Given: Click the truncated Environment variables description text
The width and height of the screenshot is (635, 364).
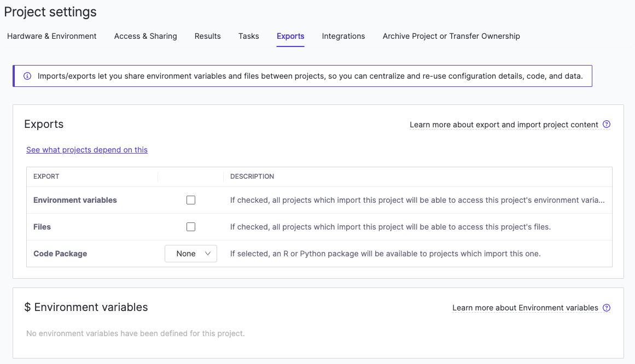Looking at the screenshot, I should click(417, 200).
